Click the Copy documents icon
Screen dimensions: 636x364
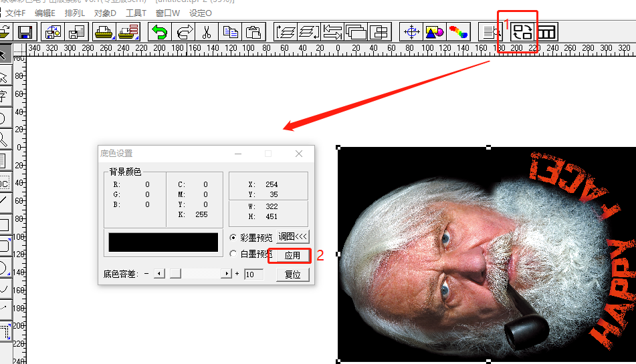[x=230, y=32]
